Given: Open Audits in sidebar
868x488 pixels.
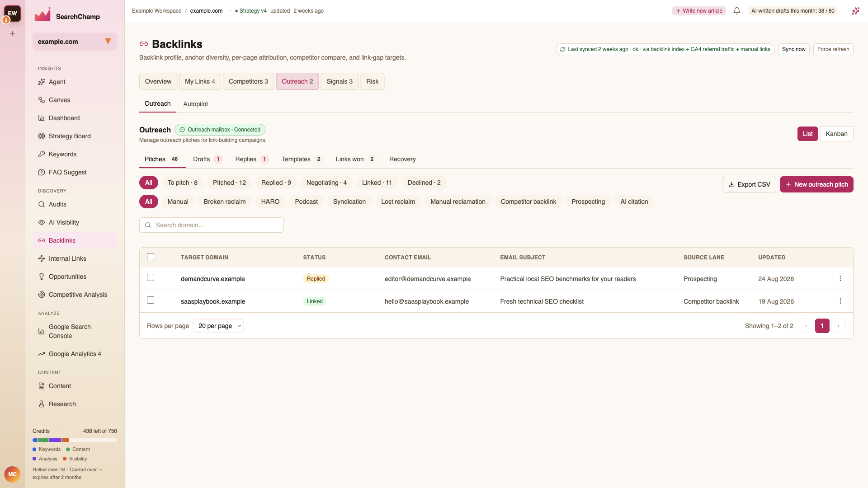Looking at the screenshot, I should [x=75, y=204].
